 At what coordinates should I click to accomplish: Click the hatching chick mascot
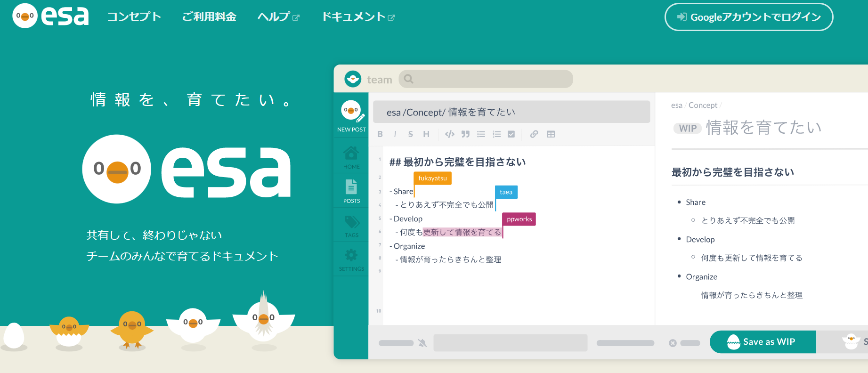[x=69, y=332]
